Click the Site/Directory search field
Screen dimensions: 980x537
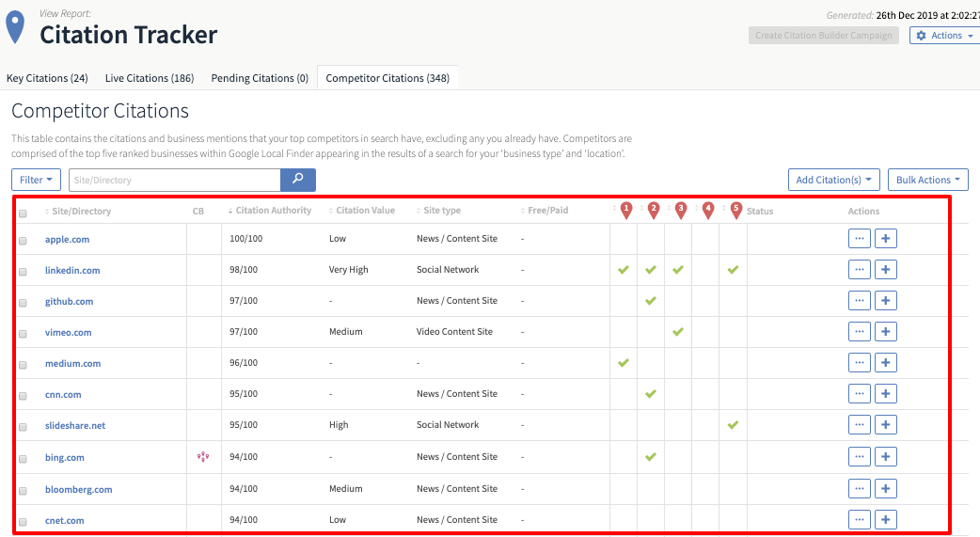point(175,180)
